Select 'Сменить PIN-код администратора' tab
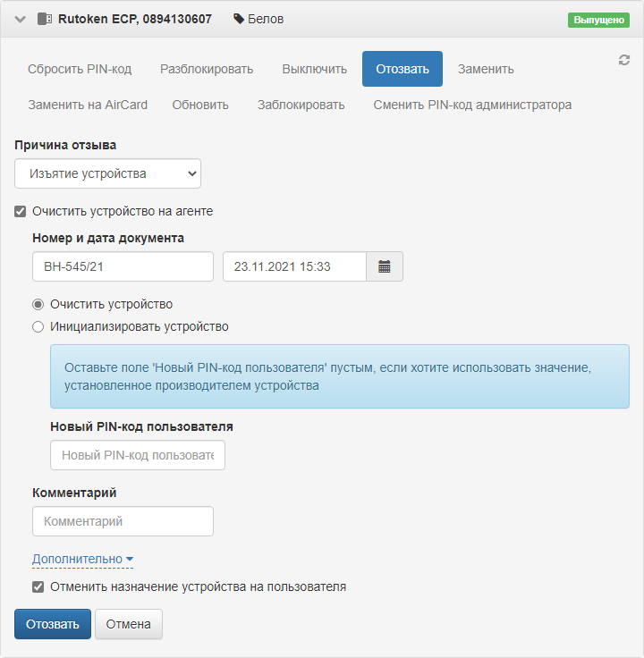Viewport: 644px width, 658px height. click(x=472, y=105)
